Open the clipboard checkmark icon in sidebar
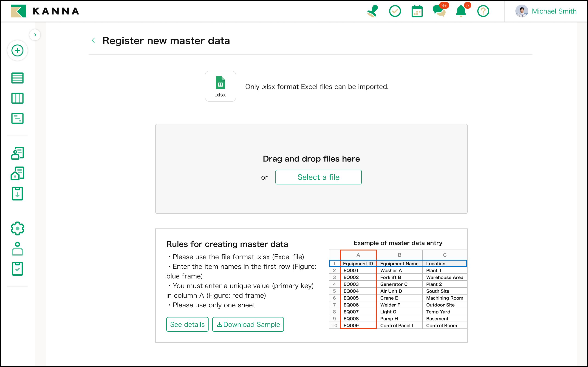The width and height of the screenshot is (588, 367). (x=17, y=269)
